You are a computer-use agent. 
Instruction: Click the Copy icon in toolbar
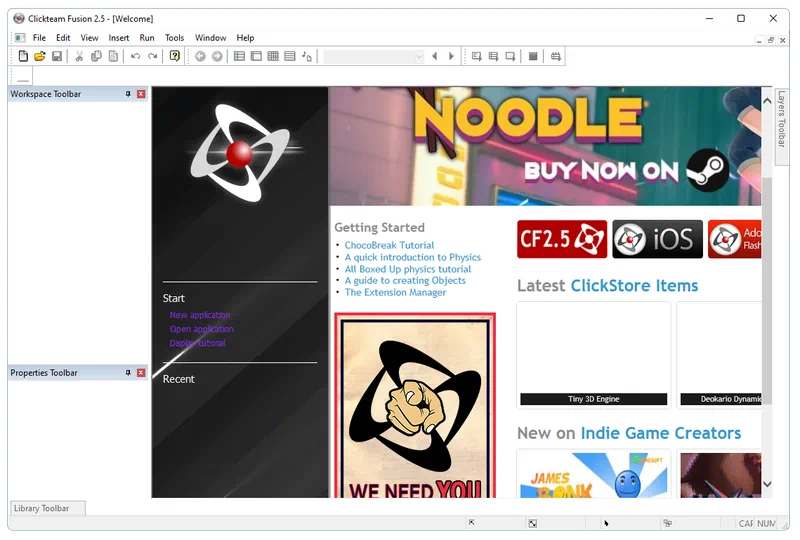click(x=96, y=56)
